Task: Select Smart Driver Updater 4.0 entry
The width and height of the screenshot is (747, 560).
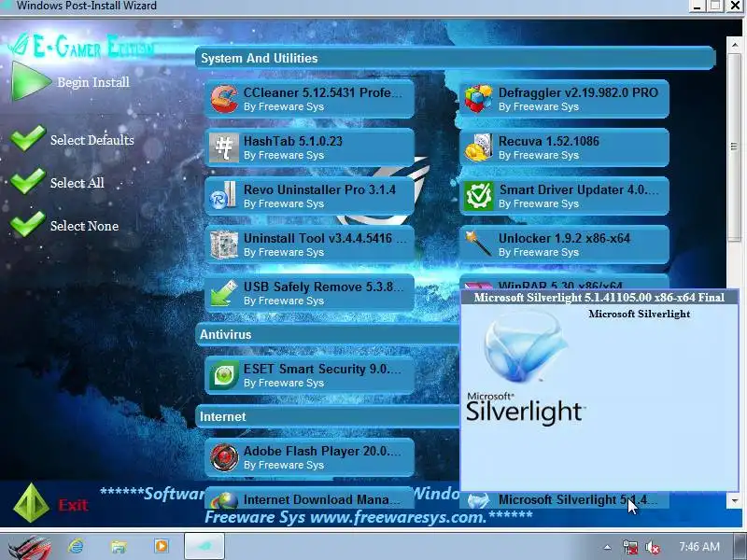Action: (564, 196)
